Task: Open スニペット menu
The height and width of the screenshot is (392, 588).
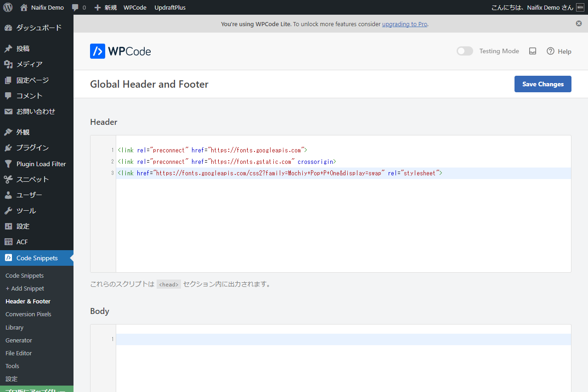Action: pyautogui.click(x=37, y=179)
